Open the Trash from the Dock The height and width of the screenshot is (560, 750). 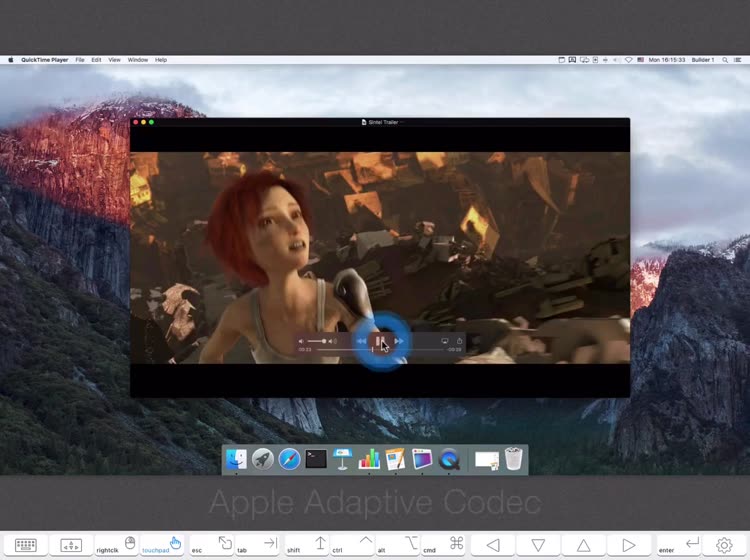(514, 459)
